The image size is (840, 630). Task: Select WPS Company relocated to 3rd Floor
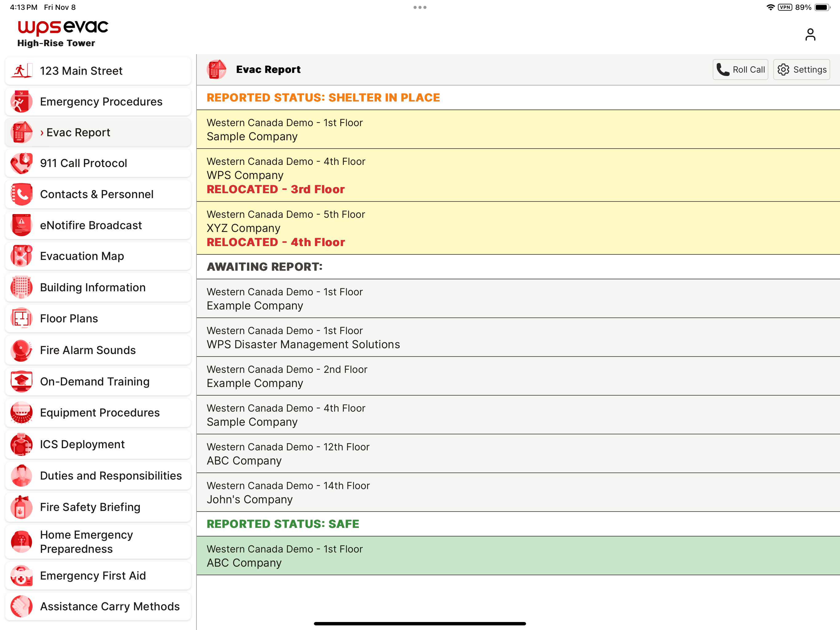(518, 175)
